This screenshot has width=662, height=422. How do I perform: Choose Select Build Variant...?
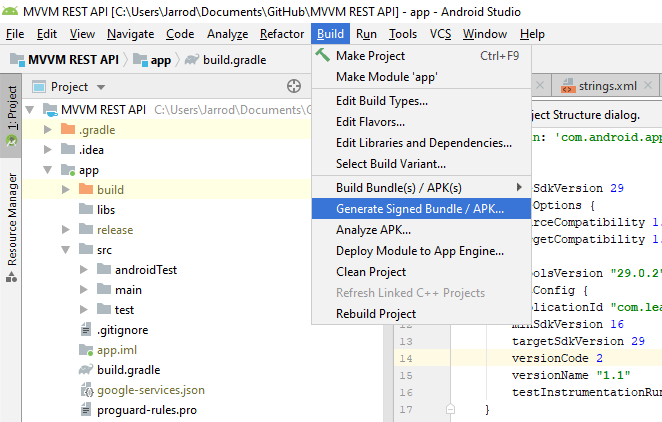click(421, 164)
